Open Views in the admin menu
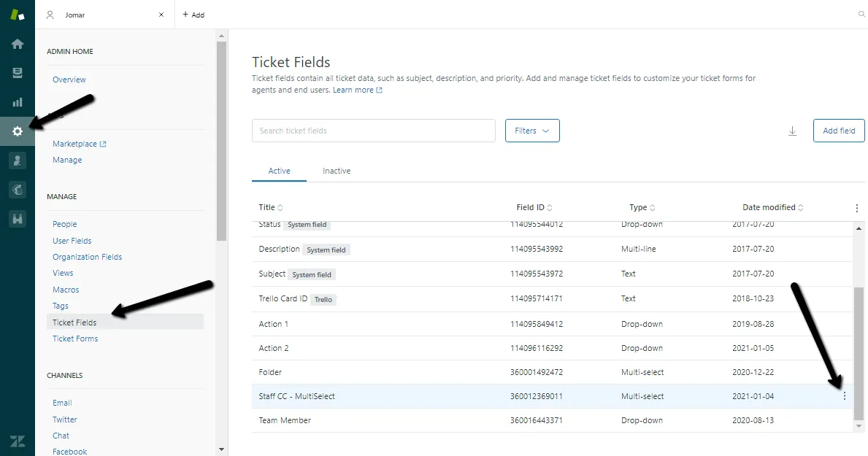 coord(63,273)
